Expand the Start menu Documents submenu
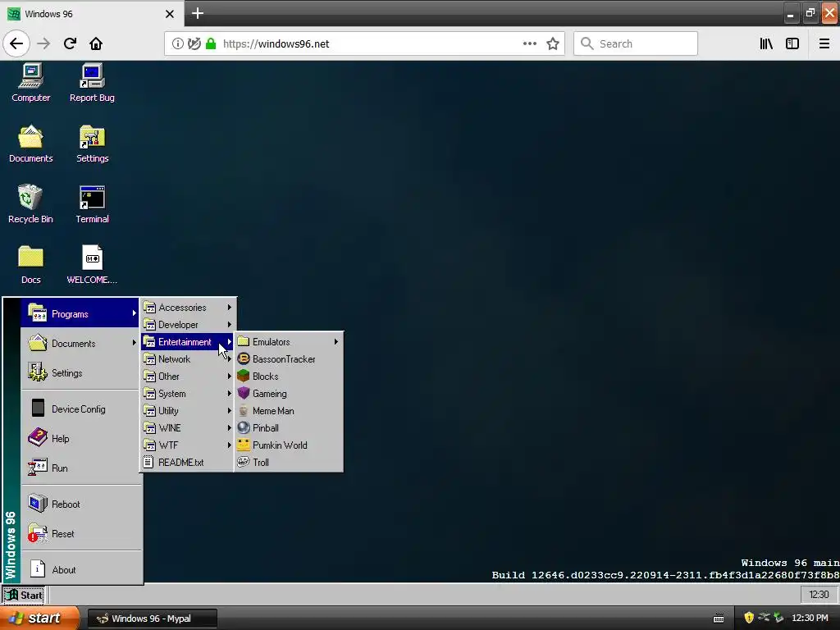 80,344
